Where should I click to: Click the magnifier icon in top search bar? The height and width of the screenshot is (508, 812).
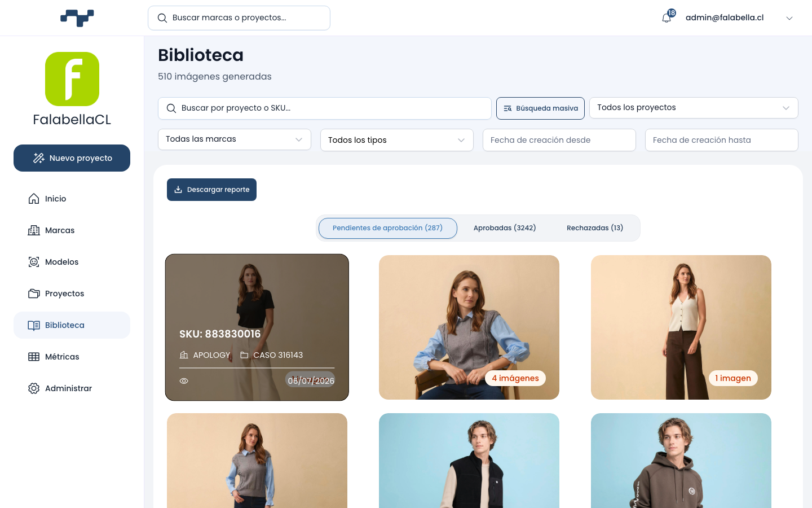(x=162, y=18)
